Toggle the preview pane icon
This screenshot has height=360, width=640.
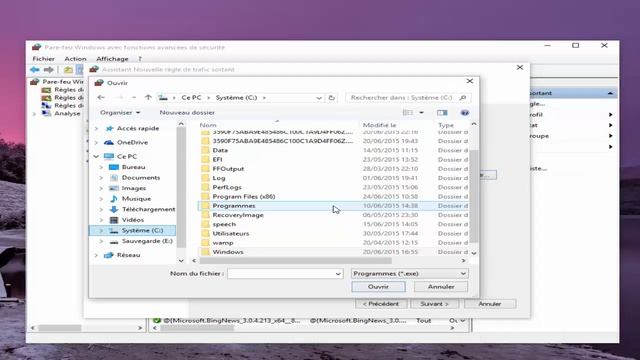pyautogui.click(x=442, y=113)
